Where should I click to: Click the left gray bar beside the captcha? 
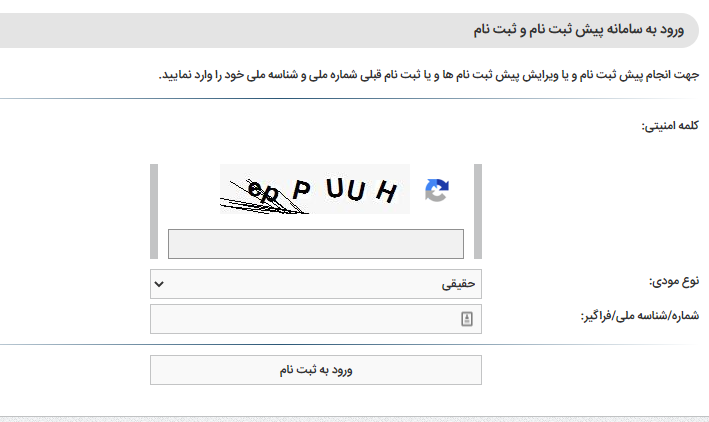154,211
